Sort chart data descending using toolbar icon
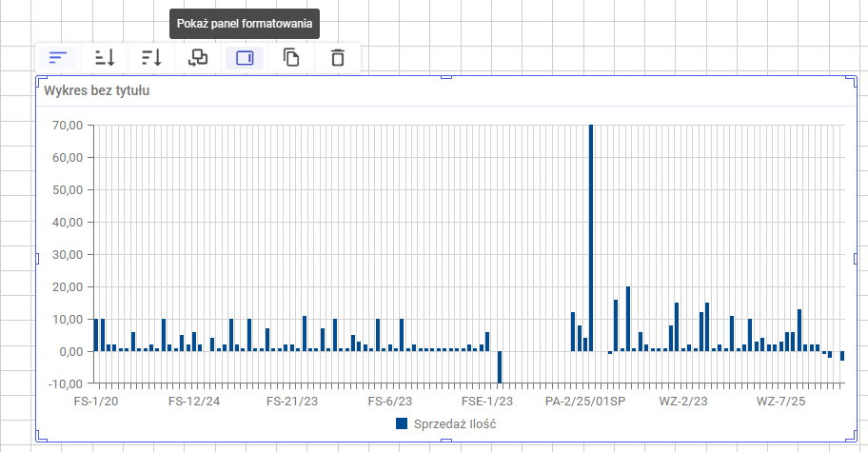 click(x=151, y=57)
